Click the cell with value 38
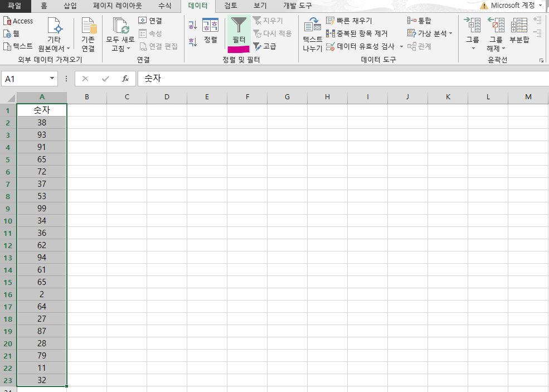Image resolution: width=549 pixels, height=392 pixels. coord(42,123)
